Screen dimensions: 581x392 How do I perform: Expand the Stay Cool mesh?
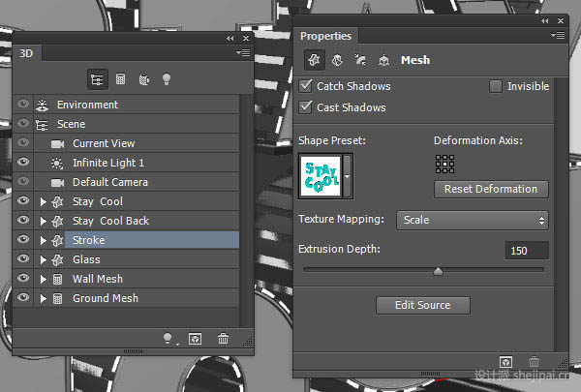tap(43, 202)
